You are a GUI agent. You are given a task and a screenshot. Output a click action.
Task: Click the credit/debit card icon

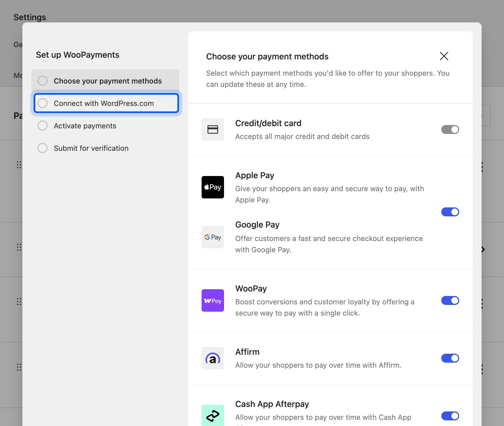coord(213,129)
